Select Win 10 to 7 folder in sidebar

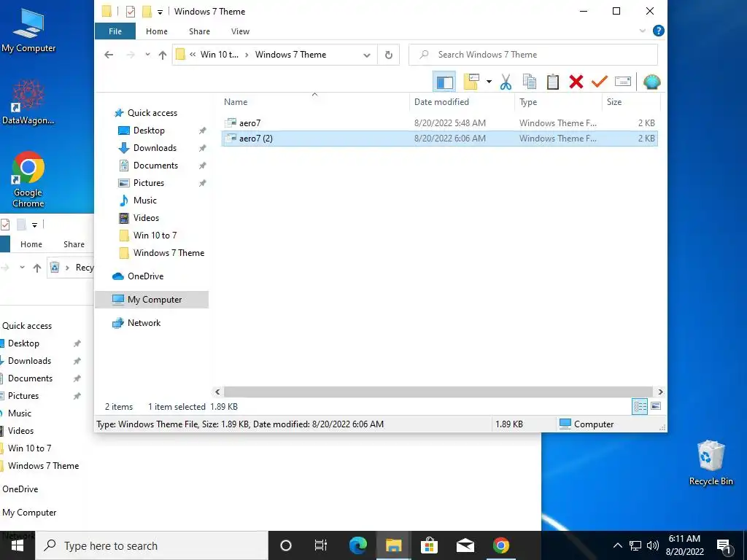(155, 236)
